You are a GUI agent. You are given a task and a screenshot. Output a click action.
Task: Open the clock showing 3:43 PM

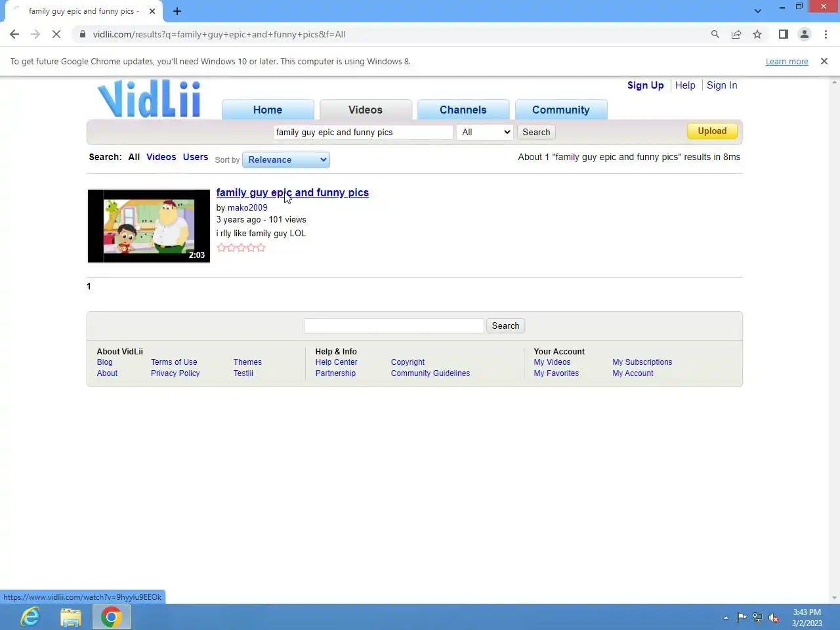point(807,618)
